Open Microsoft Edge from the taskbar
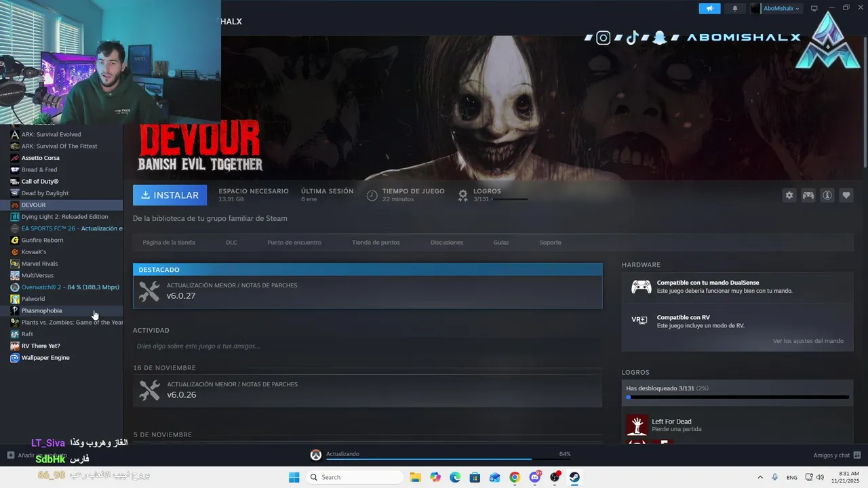Image resolution: width=868 pixels, height=488 pixels. [x=455, y=477]
